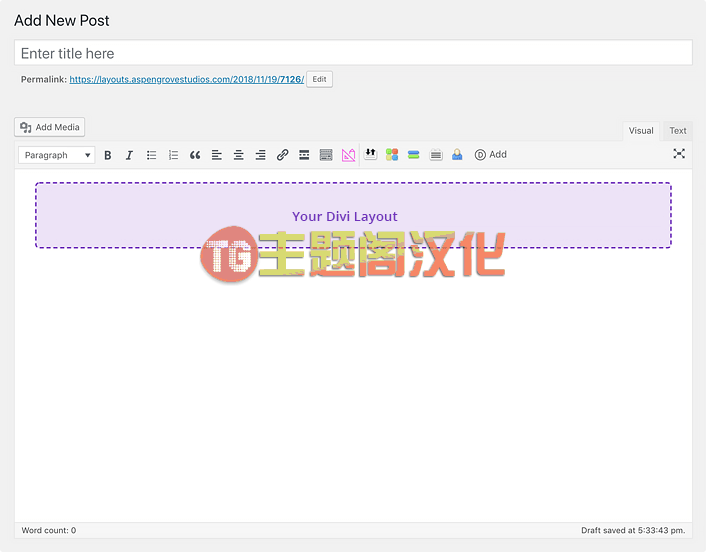Click the Add Media button
The image size is (706, 552).
click(50, 127)
